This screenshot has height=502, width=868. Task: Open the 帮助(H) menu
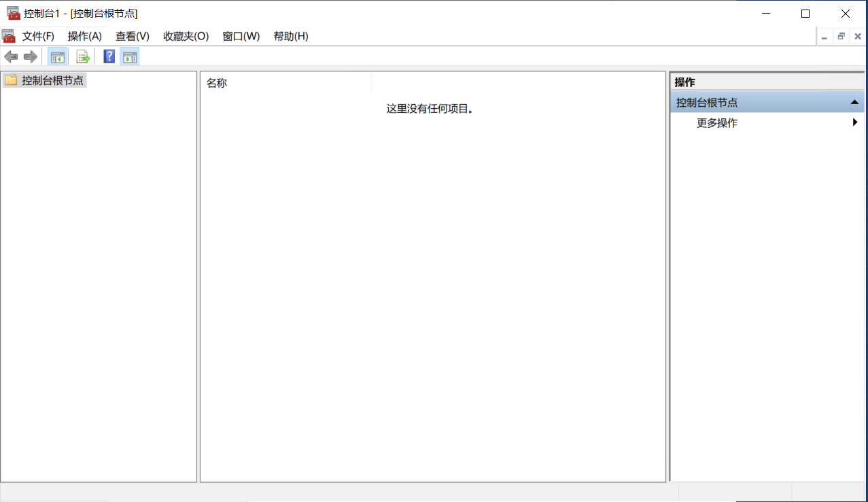click(x=291, y=36)
